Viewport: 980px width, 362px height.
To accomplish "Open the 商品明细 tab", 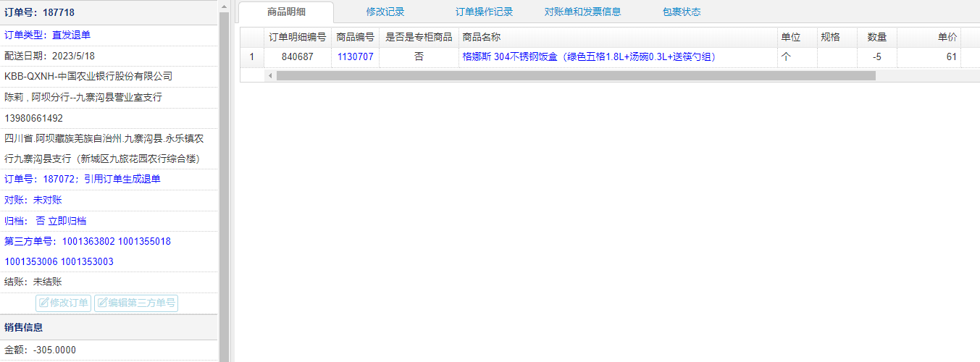I will [286, 12].
